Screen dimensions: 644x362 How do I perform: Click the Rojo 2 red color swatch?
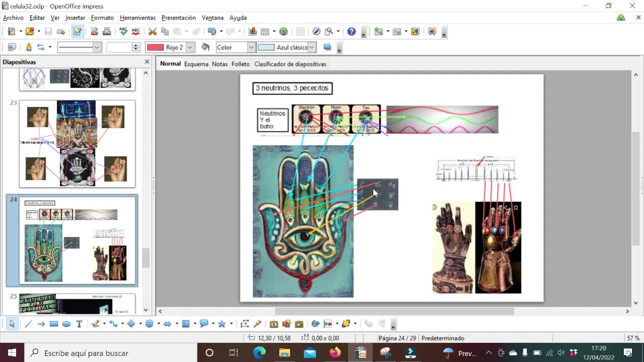pyautogui.click(x=155, y=47)
